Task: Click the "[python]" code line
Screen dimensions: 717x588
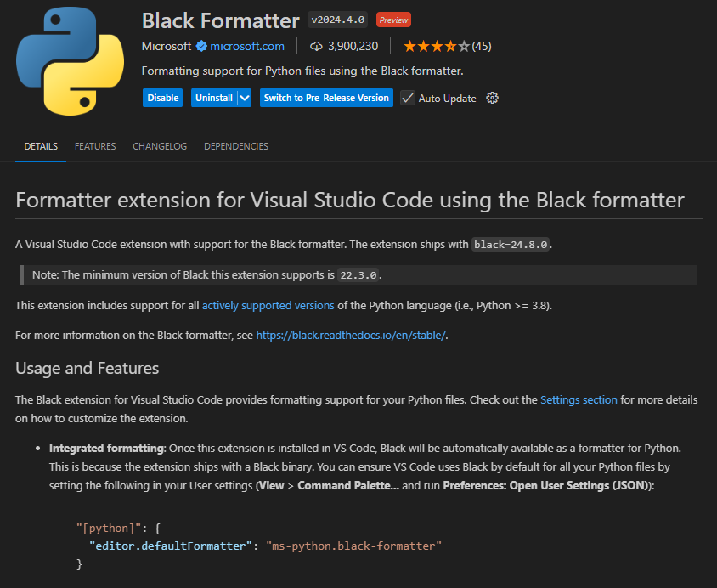Action: 118,529
